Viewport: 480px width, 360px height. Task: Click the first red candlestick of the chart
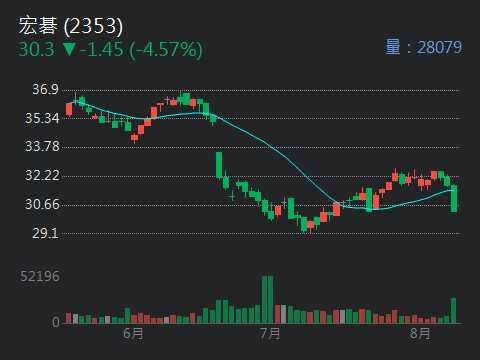pyautogui.click(x=69, y=109)
